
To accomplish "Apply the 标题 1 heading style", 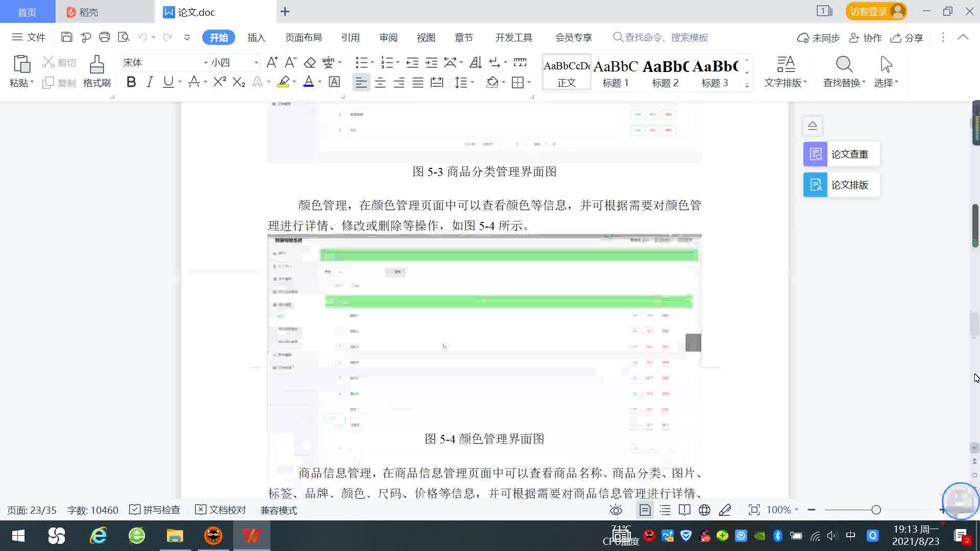I will click(616, 72).
